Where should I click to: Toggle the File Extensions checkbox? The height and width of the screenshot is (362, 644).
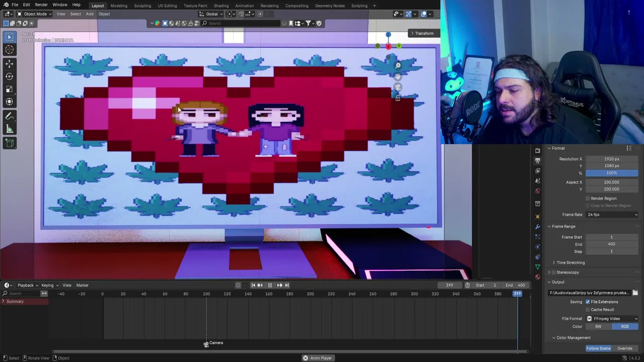(588, 302)
